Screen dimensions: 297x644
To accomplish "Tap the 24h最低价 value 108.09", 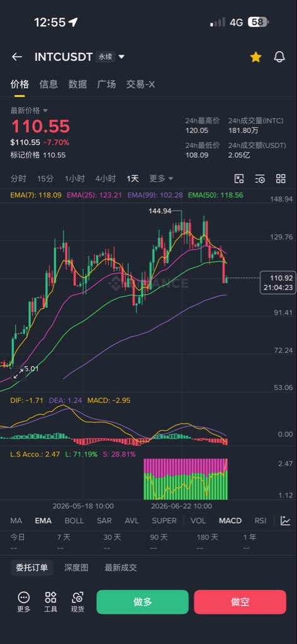I will click(x=197, y=155).
